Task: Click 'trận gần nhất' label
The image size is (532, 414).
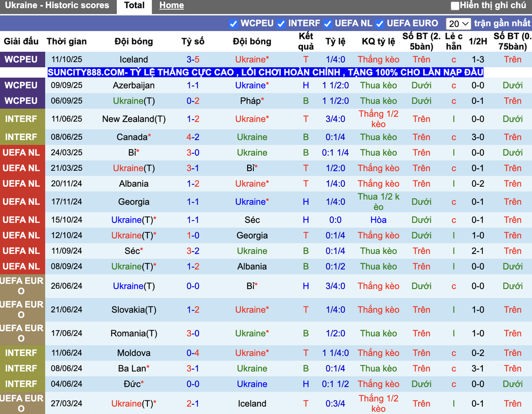Action: click(x=502, y=23)
